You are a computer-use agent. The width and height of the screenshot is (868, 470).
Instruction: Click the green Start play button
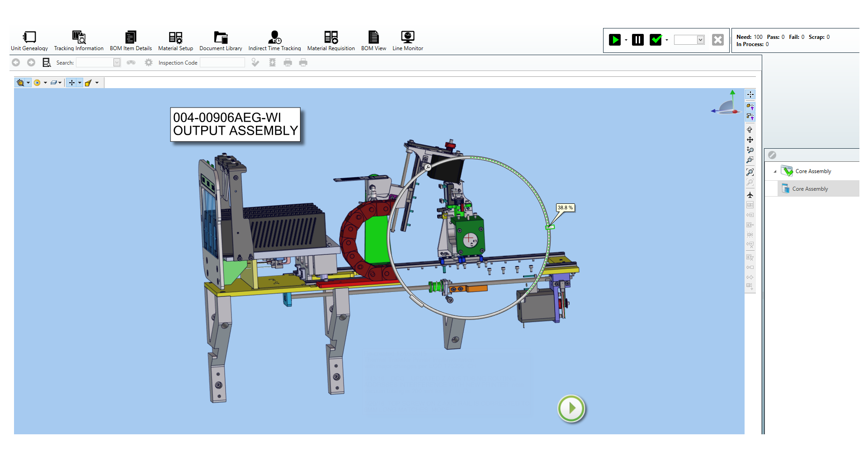(615, 40)
